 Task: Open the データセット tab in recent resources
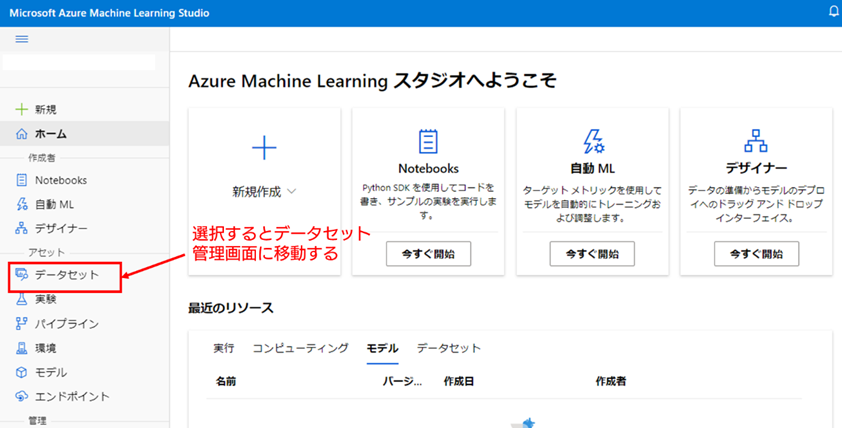(449, 348)
